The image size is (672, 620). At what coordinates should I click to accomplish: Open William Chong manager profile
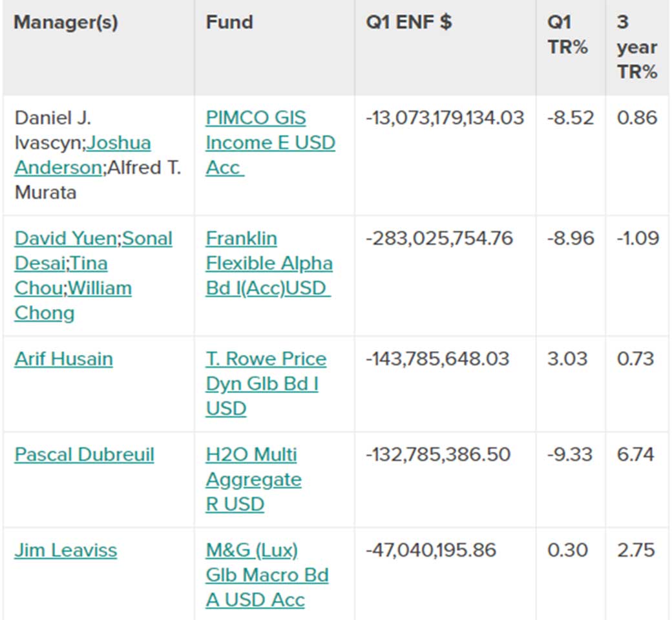pyautogui.click(x=73, y=301)
